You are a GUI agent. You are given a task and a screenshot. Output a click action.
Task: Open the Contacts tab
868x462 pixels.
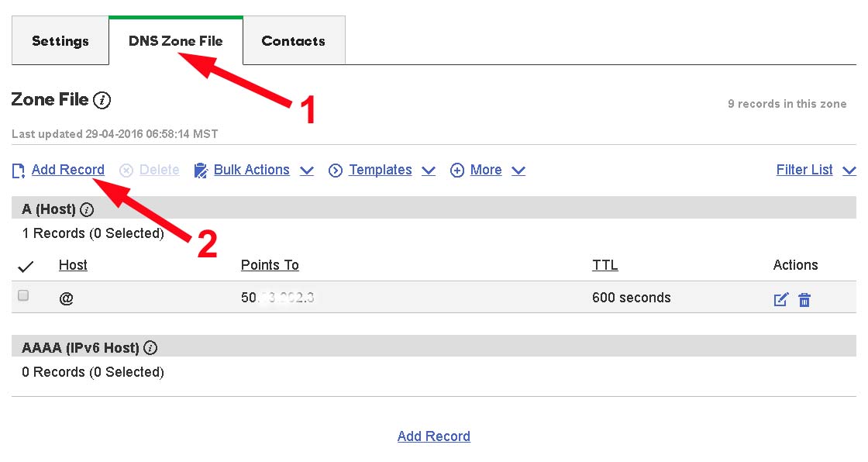tap(293, 41)
